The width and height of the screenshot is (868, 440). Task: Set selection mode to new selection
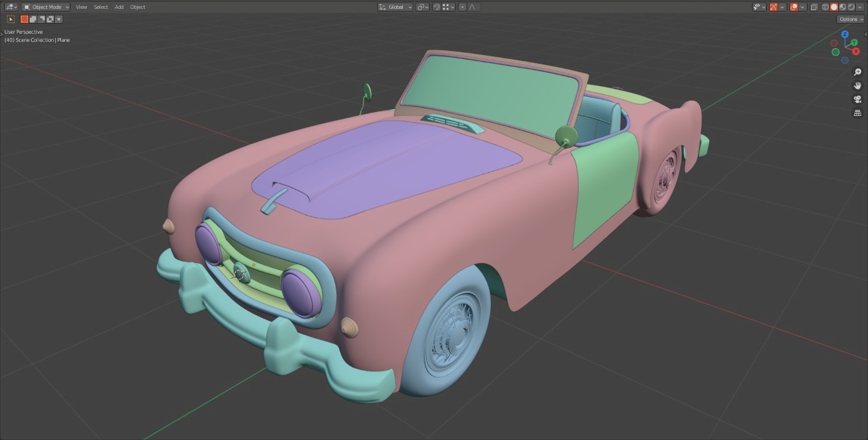pyautogui.click(x=24, y=19)
